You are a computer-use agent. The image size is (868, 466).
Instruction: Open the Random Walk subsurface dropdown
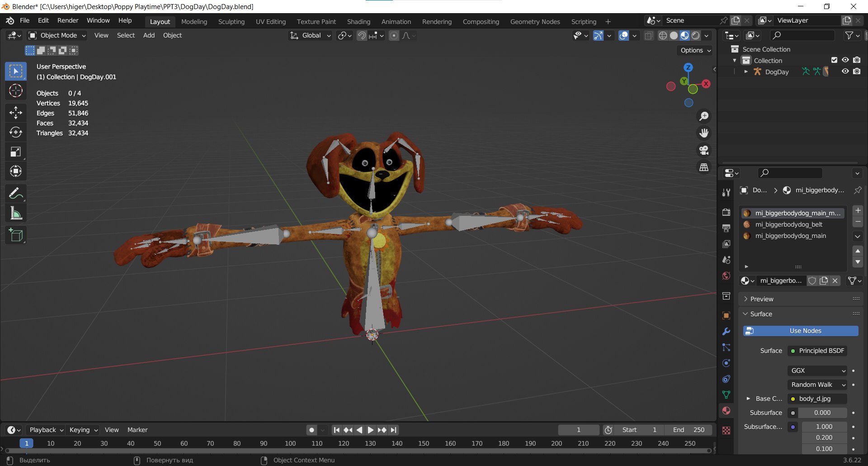[817, 385]
